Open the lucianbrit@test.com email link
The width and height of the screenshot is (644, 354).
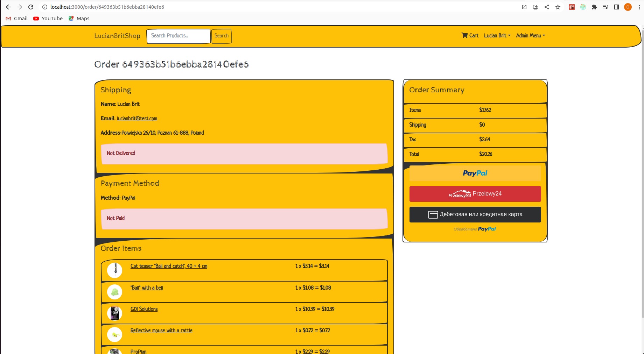pyautogui.click(x=137, y=119)
